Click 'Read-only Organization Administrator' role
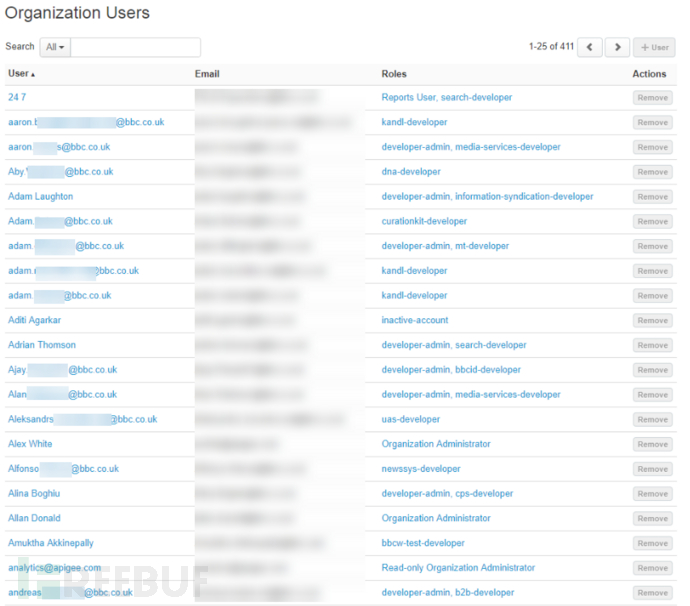The height and width of the screenshot is (606, 690). click(x=458, y=568)
